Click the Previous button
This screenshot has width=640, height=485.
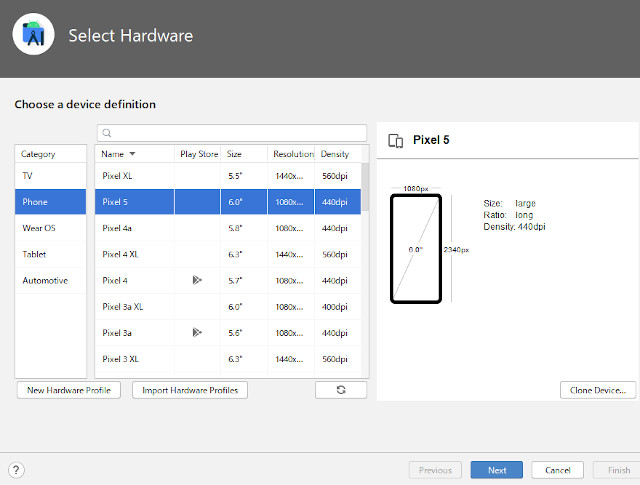pos(435,470)
